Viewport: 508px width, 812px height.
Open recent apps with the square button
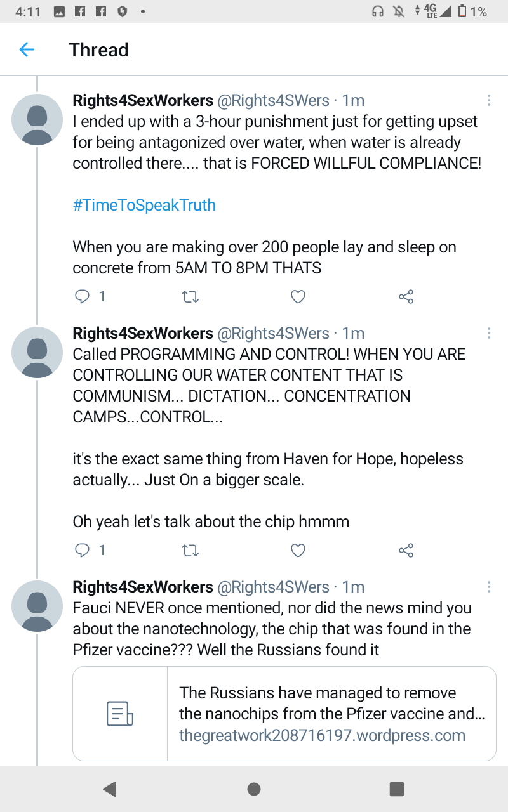[397, 789]
